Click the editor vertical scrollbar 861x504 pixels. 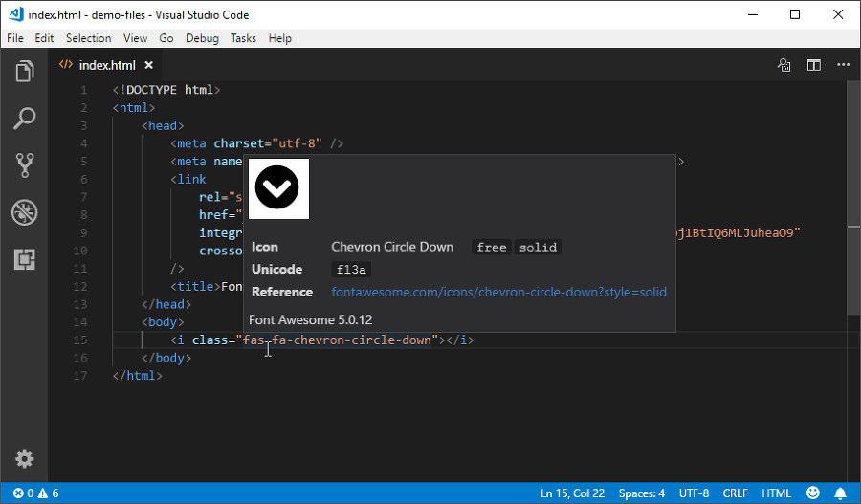click(x=853, y=198)
